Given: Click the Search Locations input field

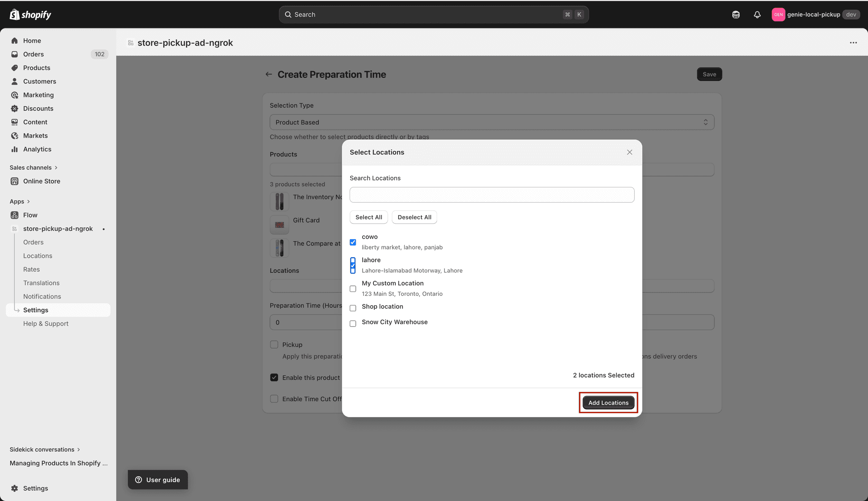Looking at the screenshot, I should [x=491, y=194].
